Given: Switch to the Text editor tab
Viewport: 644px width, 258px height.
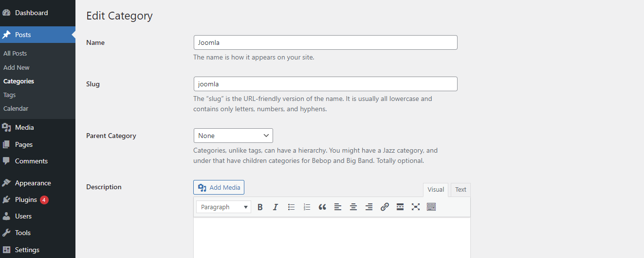Looking at the screenshot, I should point(460,190).
